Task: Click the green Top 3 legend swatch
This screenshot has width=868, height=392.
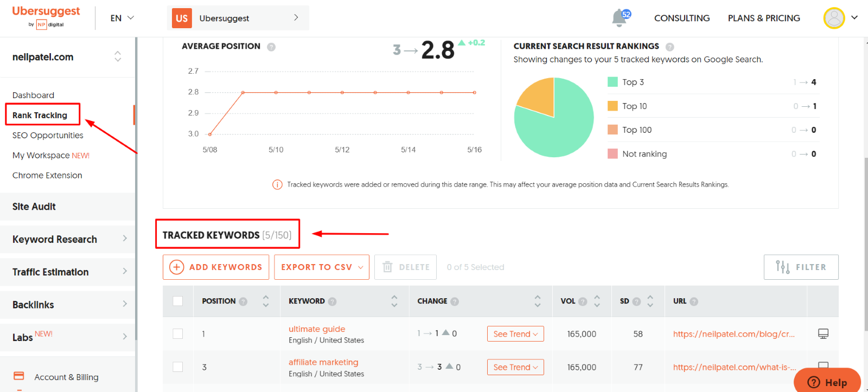Action: 612,82
